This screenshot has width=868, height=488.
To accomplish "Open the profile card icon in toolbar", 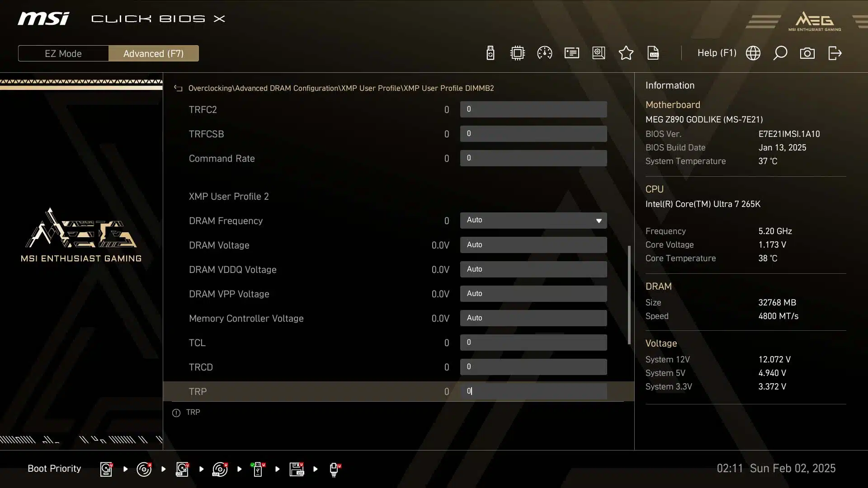I will (x=571, y=53).
